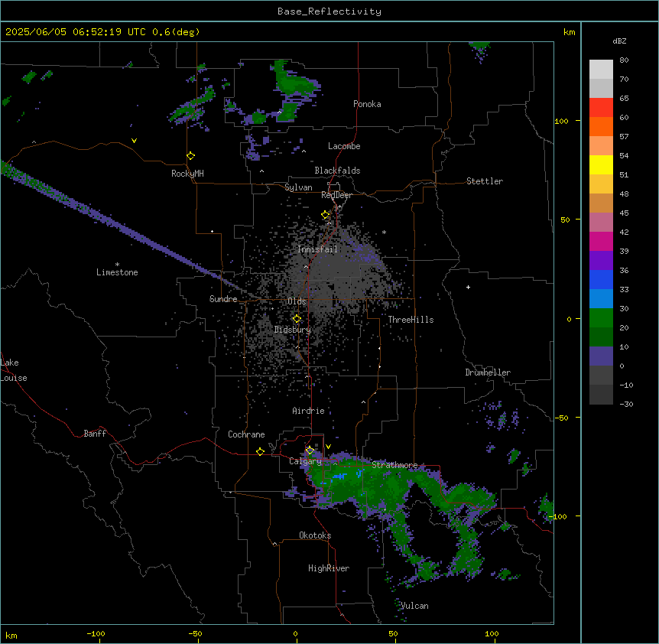Click the 80 value atop the dBZ legend

point(624,60)
